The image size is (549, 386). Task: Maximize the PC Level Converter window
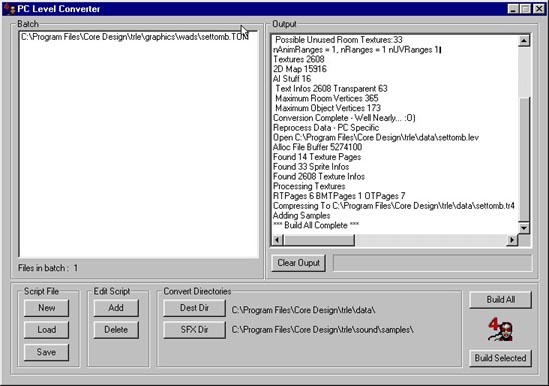tap(526, 9)
